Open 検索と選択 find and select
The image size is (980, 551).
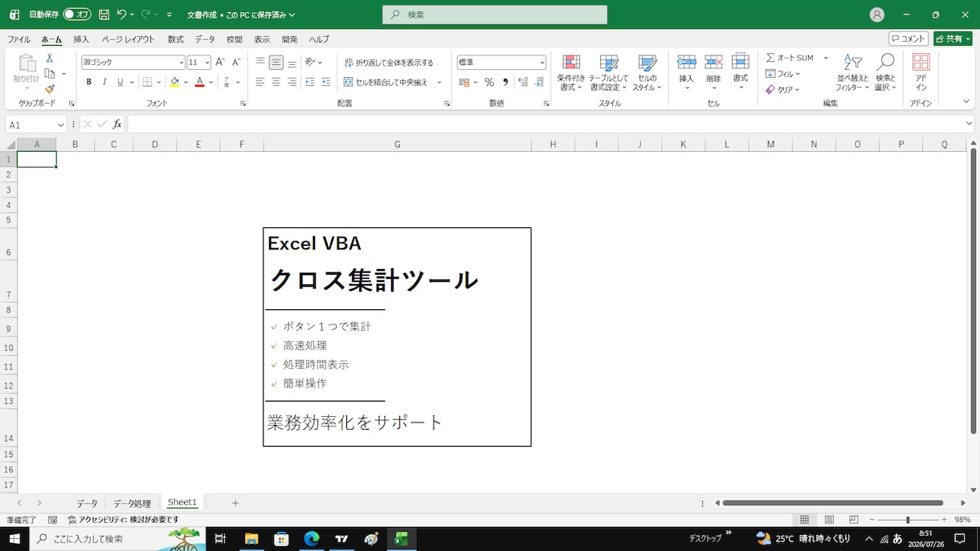coord(885,73)
